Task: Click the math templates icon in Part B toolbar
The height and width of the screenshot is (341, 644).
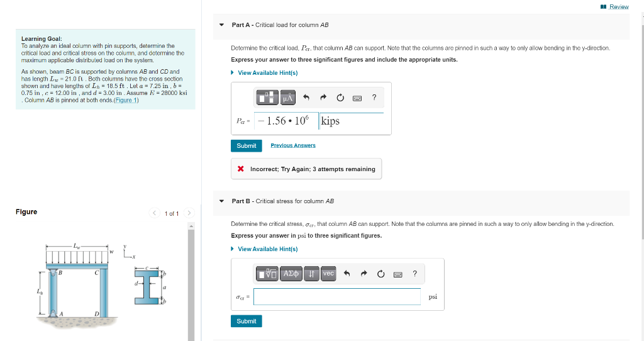Action: 267,274
